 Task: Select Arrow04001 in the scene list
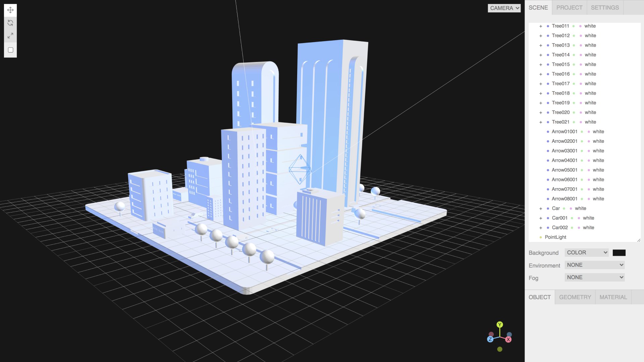click(x=565, y=160)
